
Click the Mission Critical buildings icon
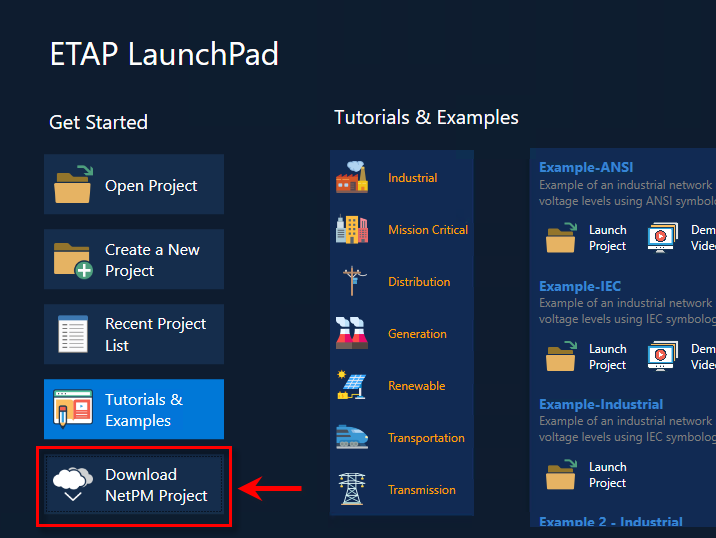pyautogui.click(x=352, y=229)
